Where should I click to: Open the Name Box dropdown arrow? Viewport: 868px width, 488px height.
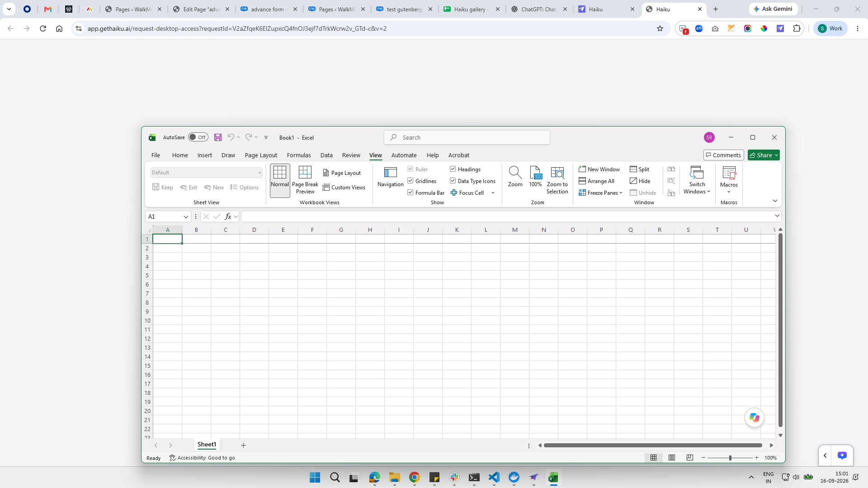pyautogui.click(x=186, y=217)
